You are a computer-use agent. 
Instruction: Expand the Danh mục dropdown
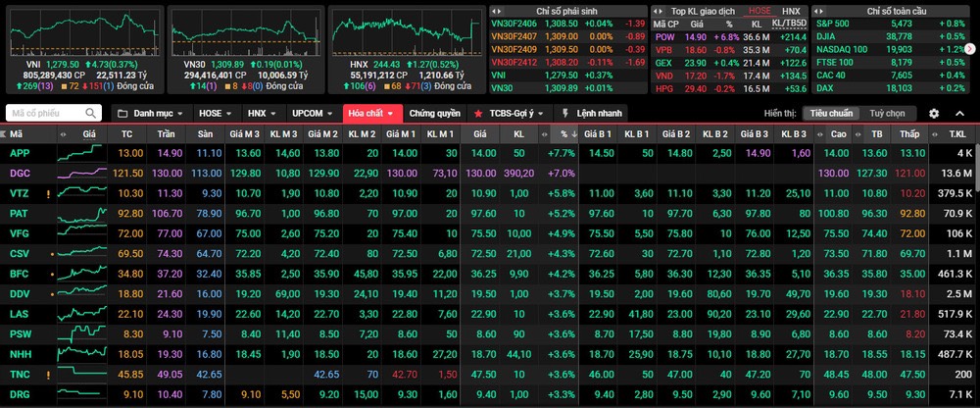click(158, 114)
